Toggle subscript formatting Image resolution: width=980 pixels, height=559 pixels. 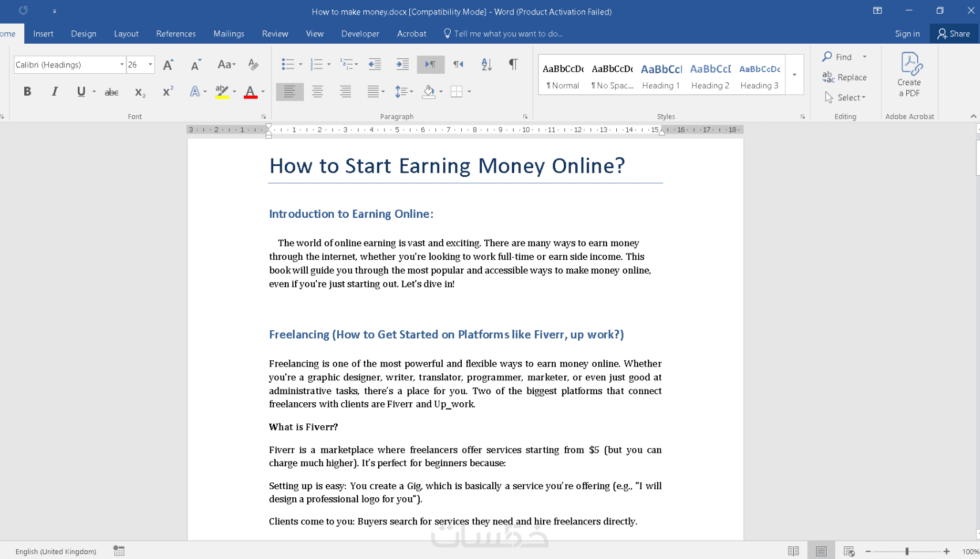tap(140, 92)
